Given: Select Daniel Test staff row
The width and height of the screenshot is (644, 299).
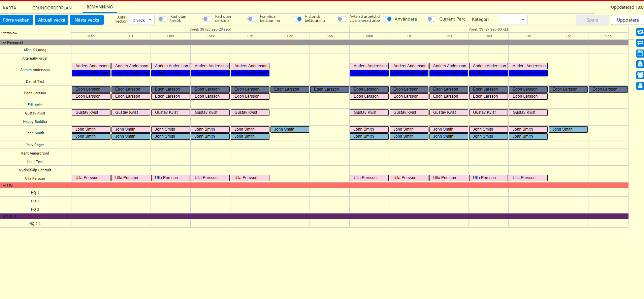Looking at the screenshot, I should [x=35, y=81].
